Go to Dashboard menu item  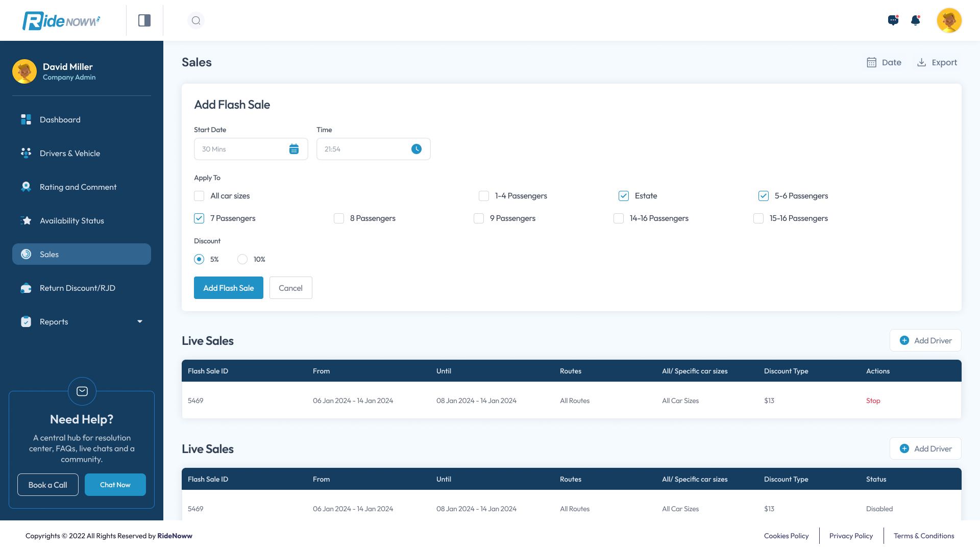click(82, 119)
